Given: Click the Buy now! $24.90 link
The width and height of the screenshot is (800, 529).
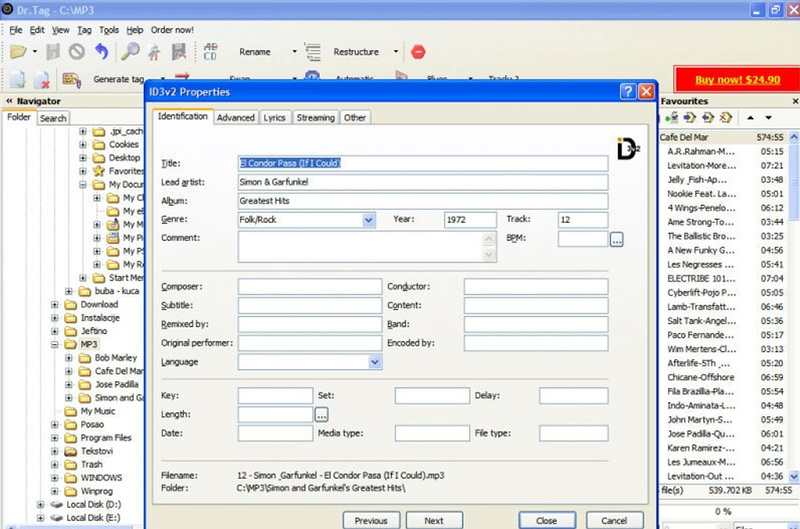Looking at the screenshot, I should tap(737, 80).
